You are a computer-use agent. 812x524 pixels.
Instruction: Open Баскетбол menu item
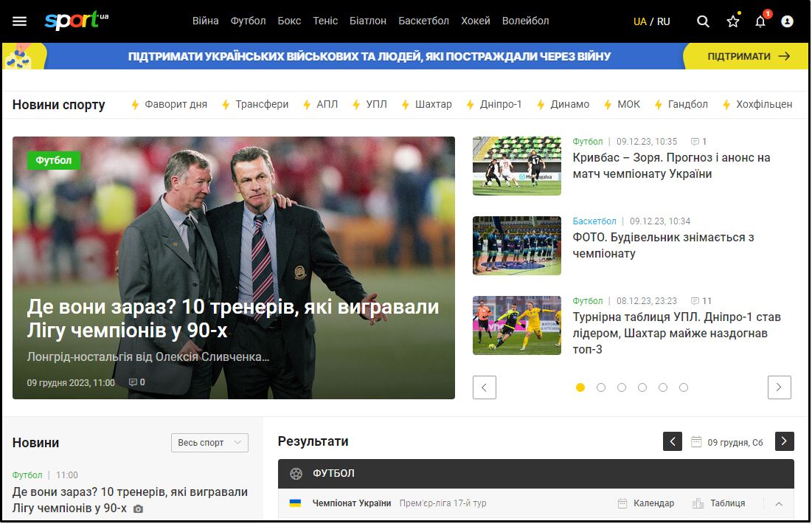click(423, 21)
